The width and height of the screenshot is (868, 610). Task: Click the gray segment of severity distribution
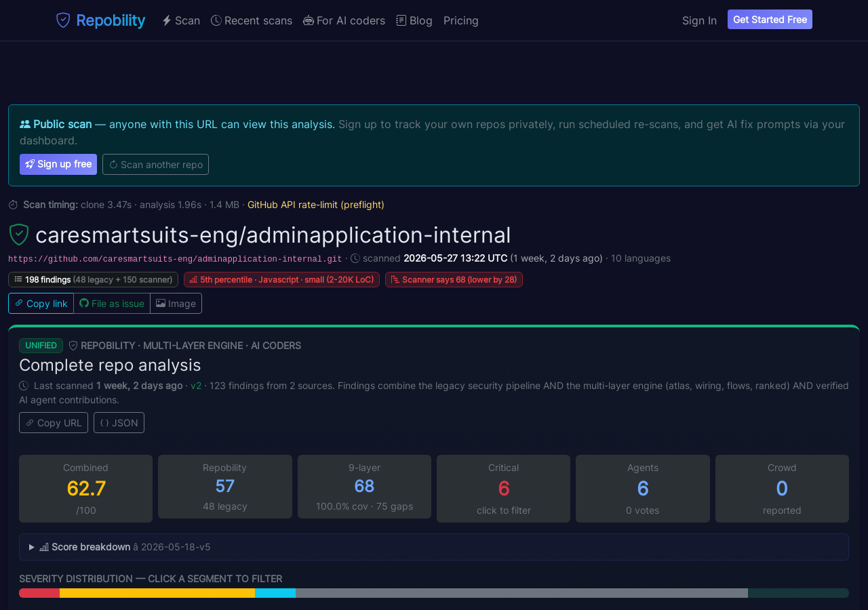tap(521, 593)
